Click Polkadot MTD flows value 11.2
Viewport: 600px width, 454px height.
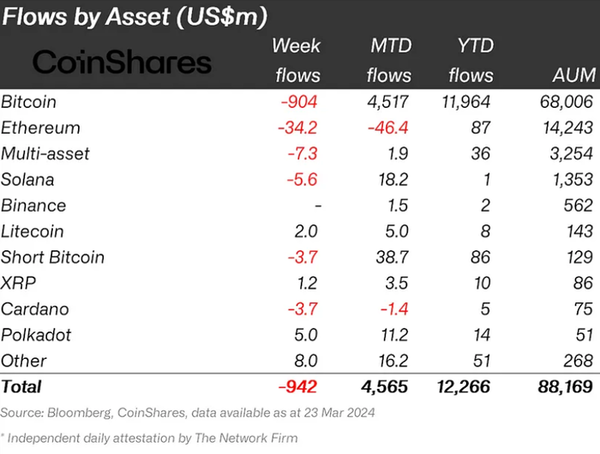tap(395, 335)
